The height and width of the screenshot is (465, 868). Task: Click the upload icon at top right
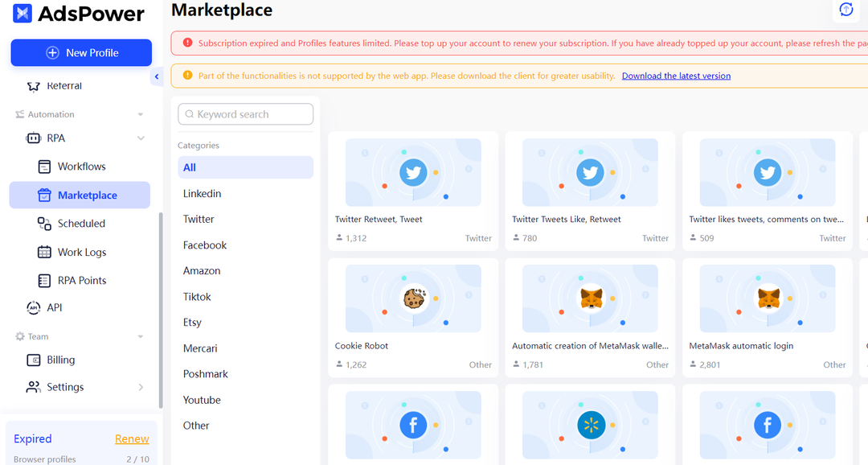click(845, 10)
